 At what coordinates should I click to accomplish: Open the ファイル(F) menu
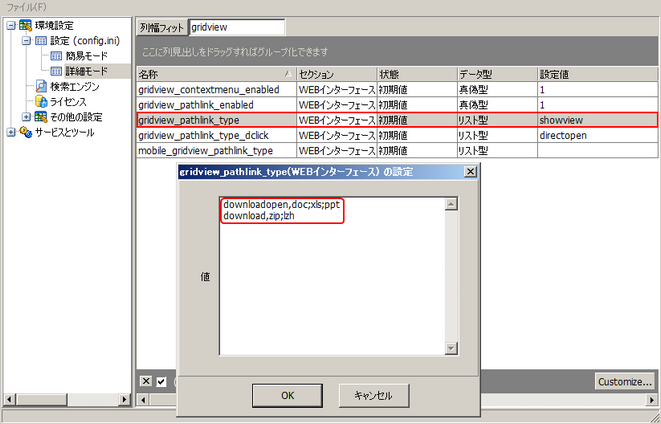pyautogui.click(x=28, y=6)
